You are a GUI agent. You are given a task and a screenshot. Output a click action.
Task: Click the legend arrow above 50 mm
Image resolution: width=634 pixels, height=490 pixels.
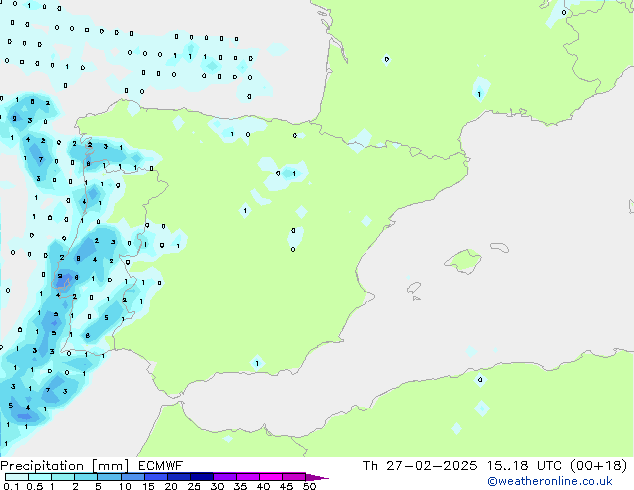[x=317, y=477]
